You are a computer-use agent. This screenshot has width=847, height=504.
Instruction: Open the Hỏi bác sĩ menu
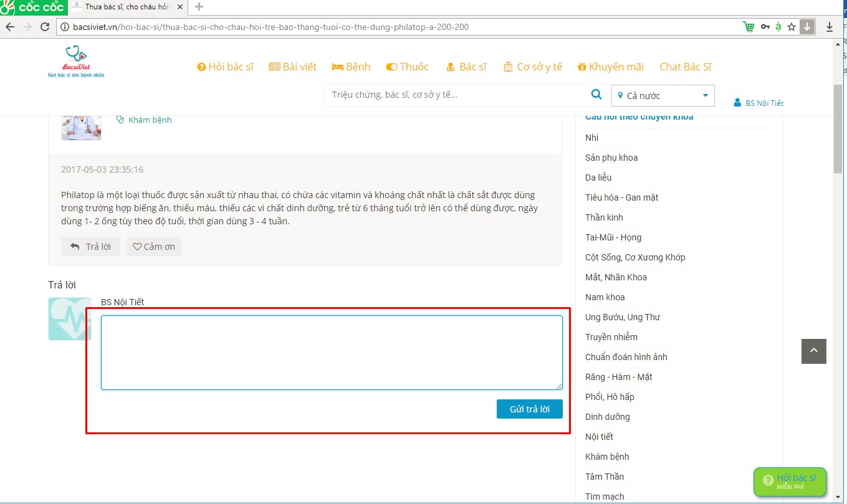click(x=225, y=67)
